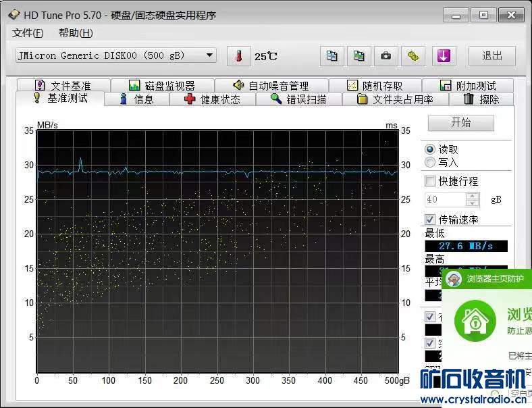The width and height of the screenshot is (532, 408).
Task: Click the down arrow of the 40 gB spinner
Action: point(473,203)
